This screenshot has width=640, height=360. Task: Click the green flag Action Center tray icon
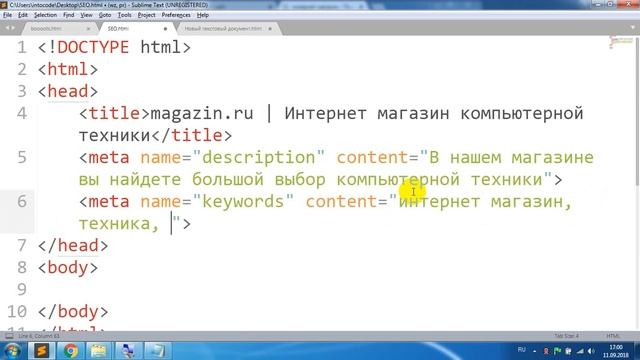558,351
